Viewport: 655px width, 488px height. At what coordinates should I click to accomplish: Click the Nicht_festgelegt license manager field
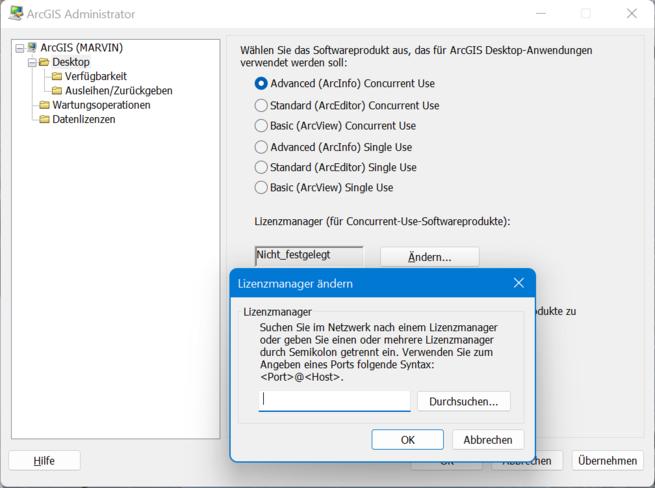tap(309, 256)
